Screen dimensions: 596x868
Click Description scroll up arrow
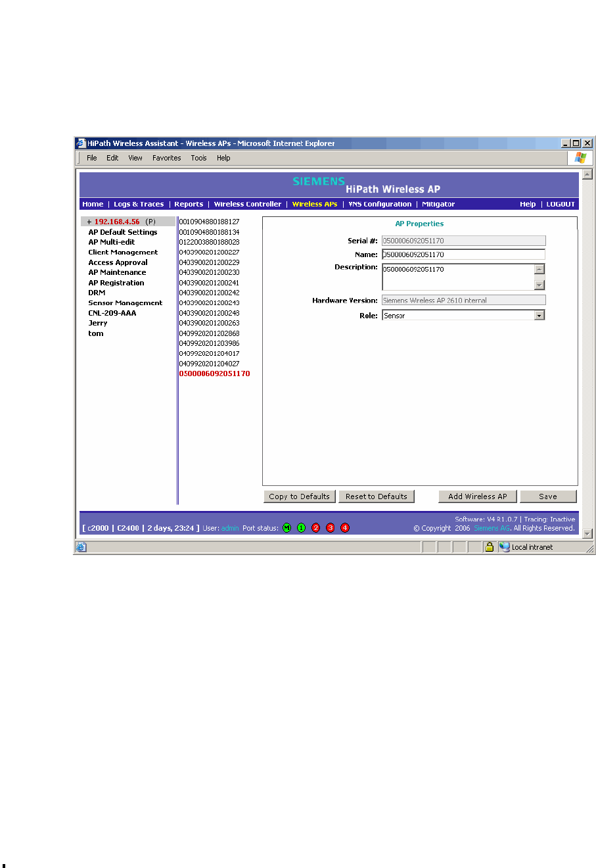pyautogui.click(x=539, y=269)
